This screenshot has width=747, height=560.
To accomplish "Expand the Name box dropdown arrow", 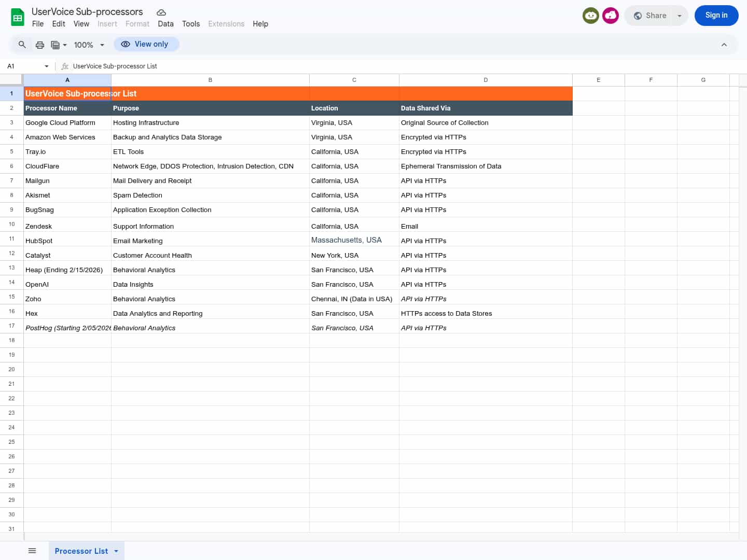I will pyautogui.click(x=47, y=66).
